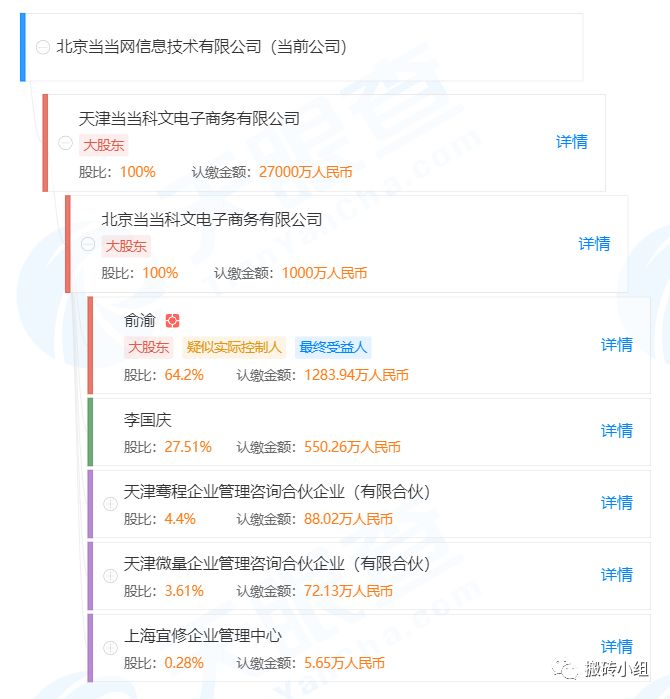
Task: Click the 大股东 tag under 北京当当科文
Action: point(126,246)
